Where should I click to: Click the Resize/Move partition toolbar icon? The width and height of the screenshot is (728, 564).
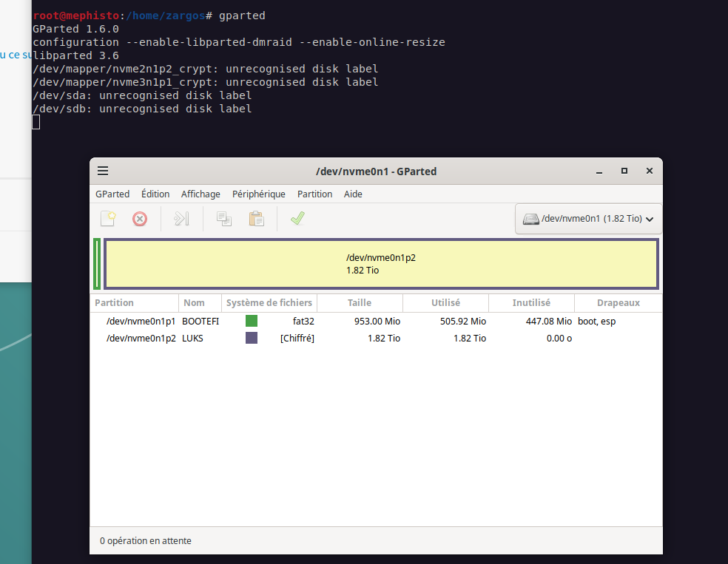point(181,219)
